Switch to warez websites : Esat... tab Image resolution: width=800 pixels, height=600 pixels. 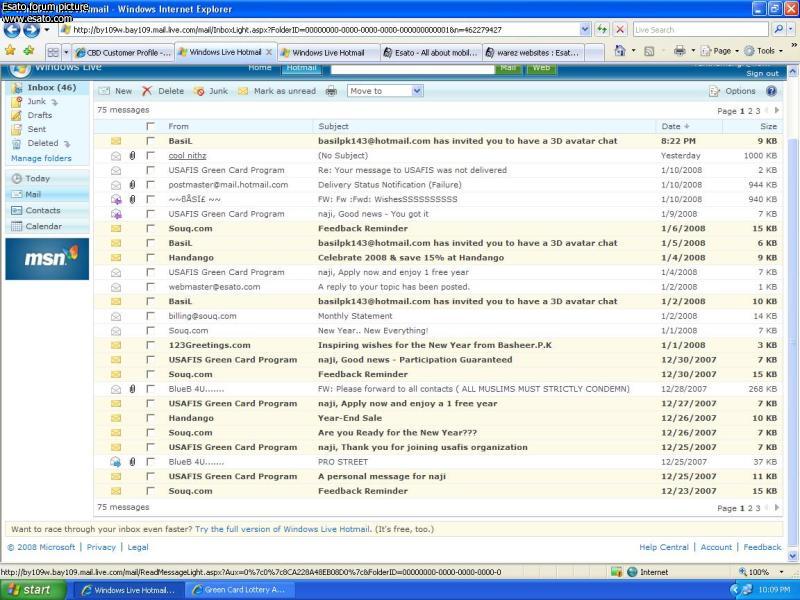[533, 53]
